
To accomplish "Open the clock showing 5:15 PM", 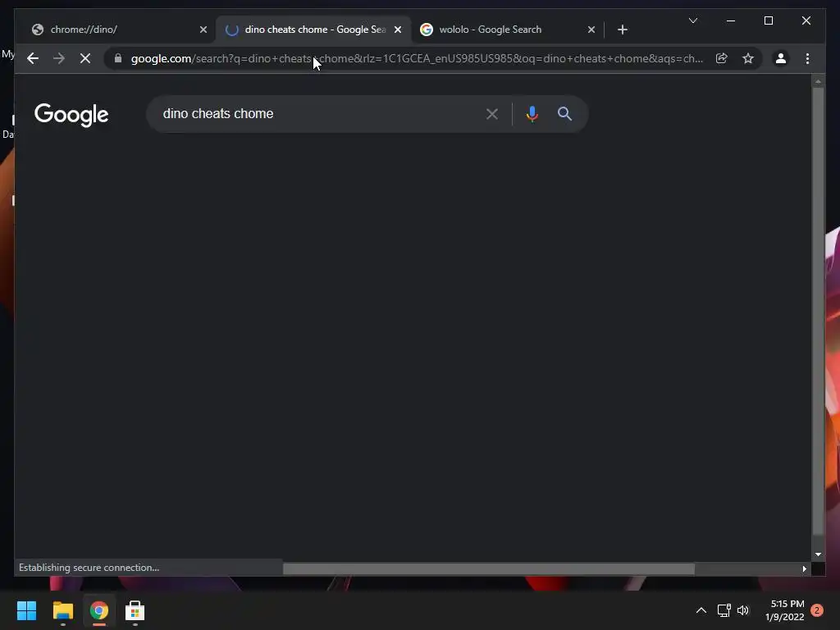I will point(785,610).
